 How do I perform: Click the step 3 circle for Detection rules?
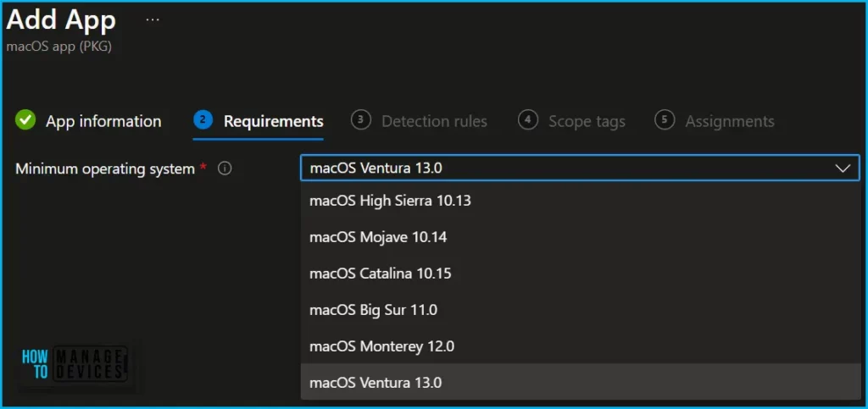tap(361, 119)
